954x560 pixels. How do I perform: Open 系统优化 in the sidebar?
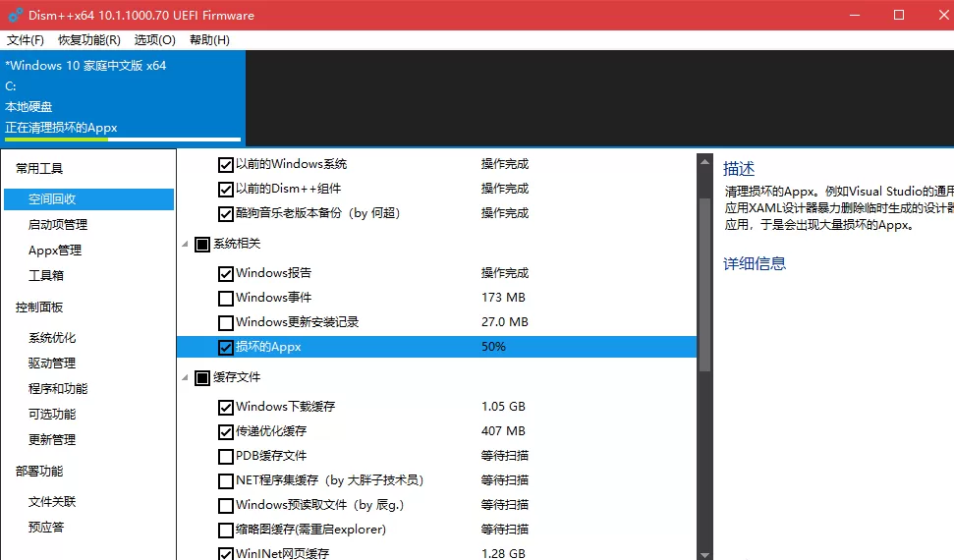point(52,338)
